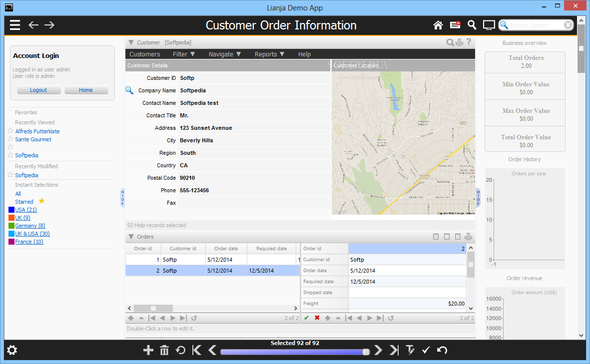The width and height of the screenshot is (590, 364).
Task: Jump to first record in bottom bar
Action: 196,350
